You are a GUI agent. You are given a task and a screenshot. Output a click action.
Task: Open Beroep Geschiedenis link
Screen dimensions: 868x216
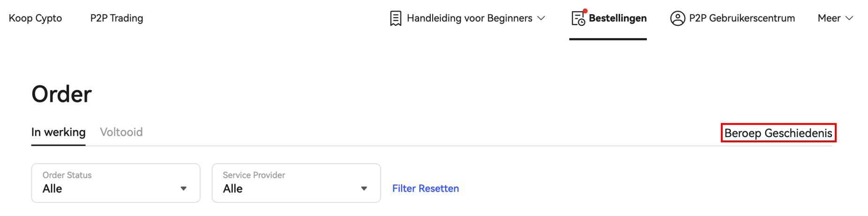778,133
